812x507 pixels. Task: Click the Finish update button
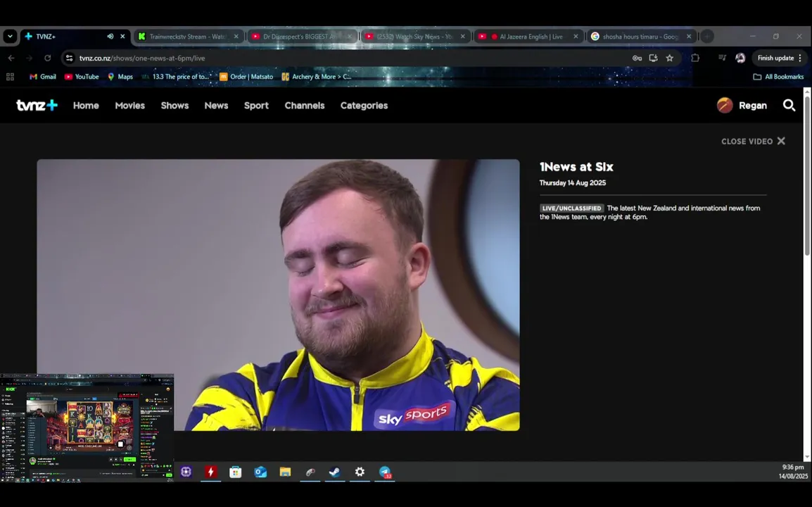[x=780, y=58]
